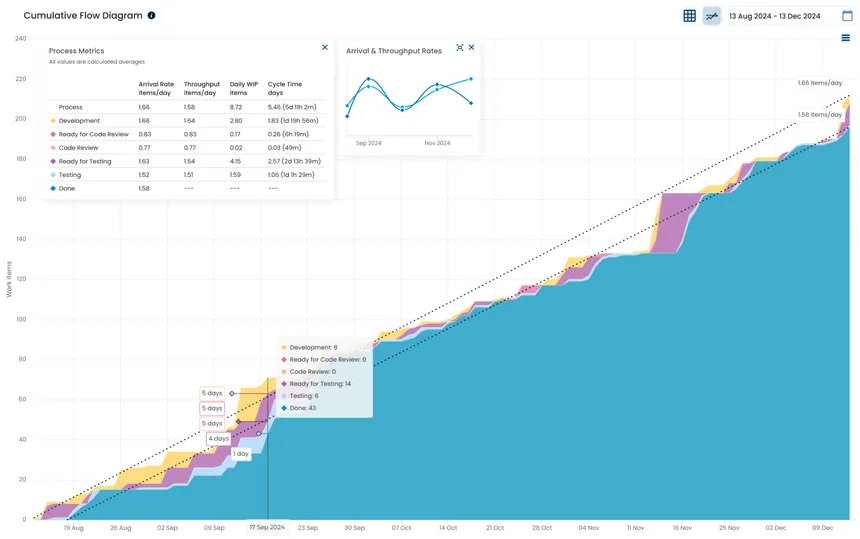This screenshot has height=539, width=860.
Task: Click the yellow Development diamond in metrics table
Action: click(x=53, y=121)
